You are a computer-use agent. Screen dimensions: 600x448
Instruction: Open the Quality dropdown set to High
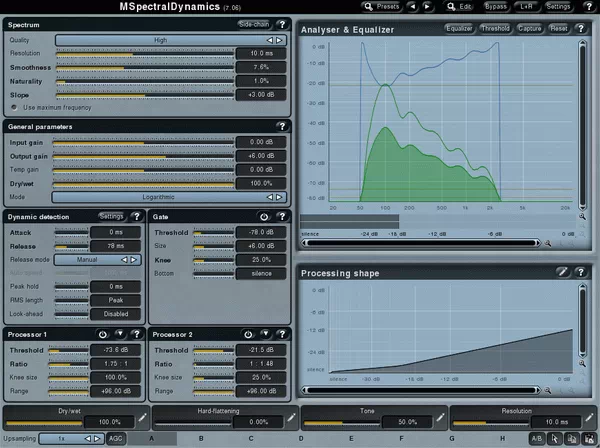[x=168, y=39]
